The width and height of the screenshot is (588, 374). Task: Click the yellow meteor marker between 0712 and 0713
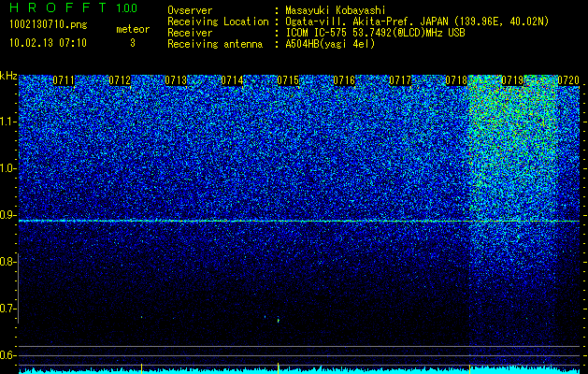point(141,368)
